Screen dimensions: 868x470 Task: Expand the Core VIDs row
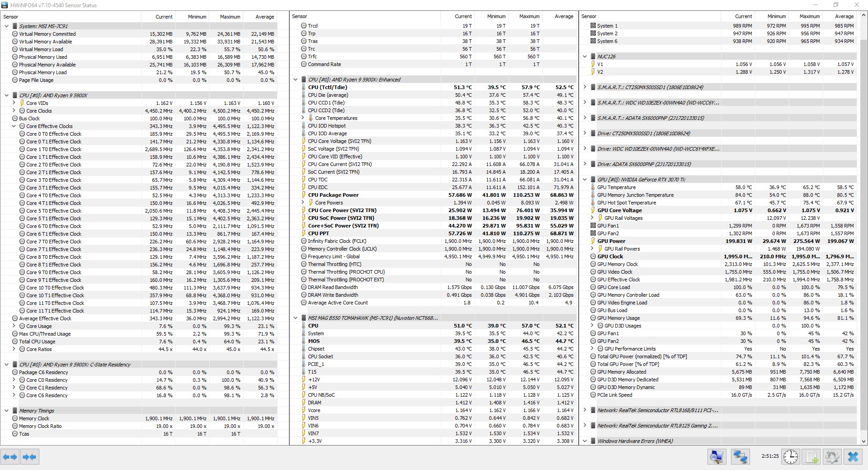tap(14, 103)
